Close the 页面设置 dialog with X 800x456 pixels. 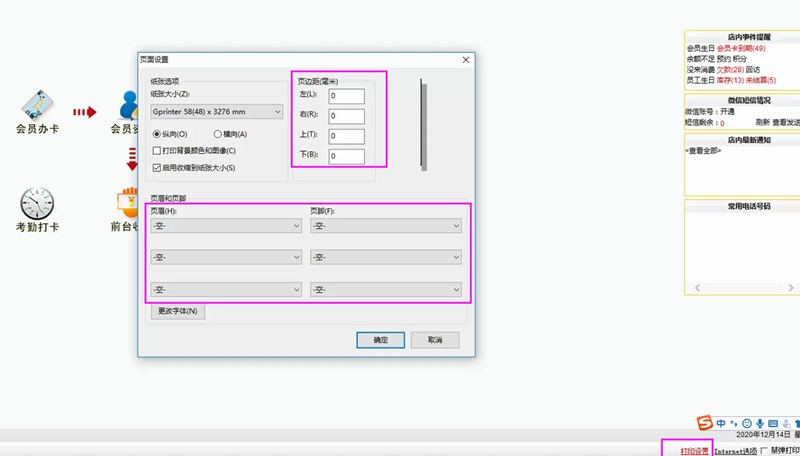pos(465,60)
